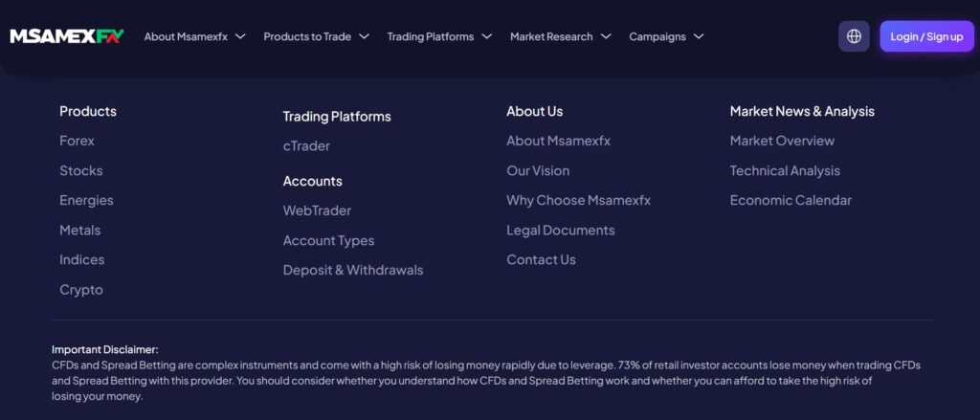Open the Energies link
The width and height of the screenshot is (980, 420).
click(86, 200)
